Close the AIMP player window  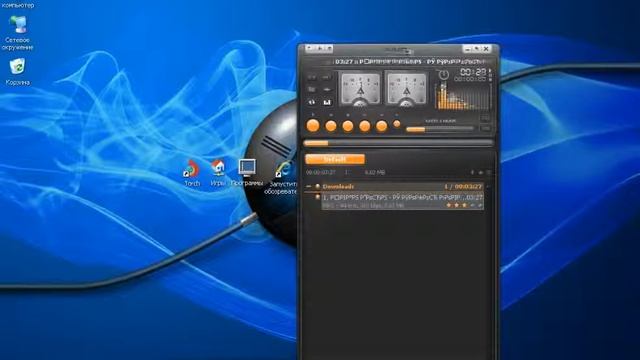point(487,49)
